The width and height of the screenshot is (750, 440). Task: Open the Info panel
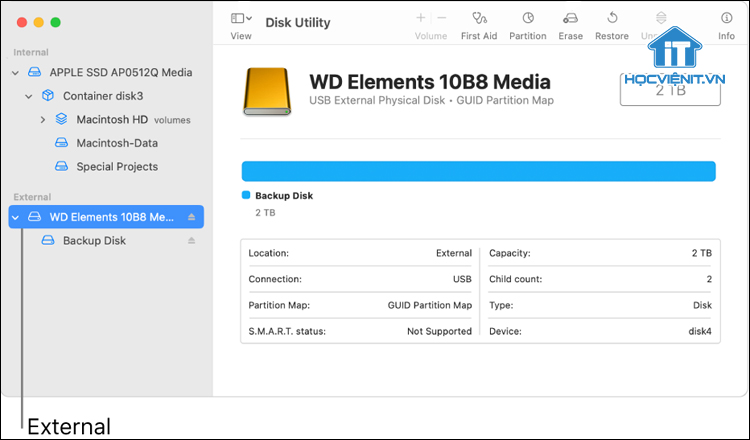[x=726, y=26]
